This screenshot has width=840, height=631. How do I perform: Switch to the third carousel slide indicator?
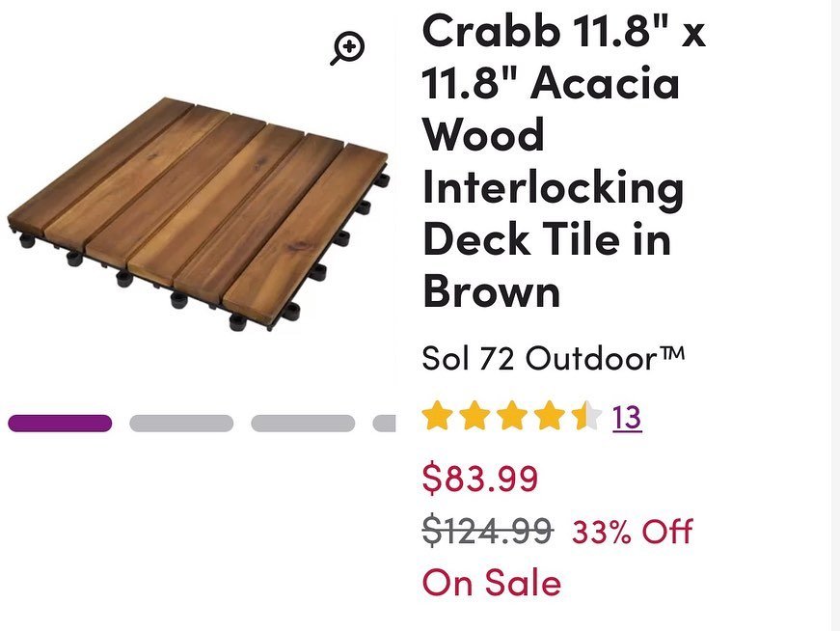coord(303,424)
